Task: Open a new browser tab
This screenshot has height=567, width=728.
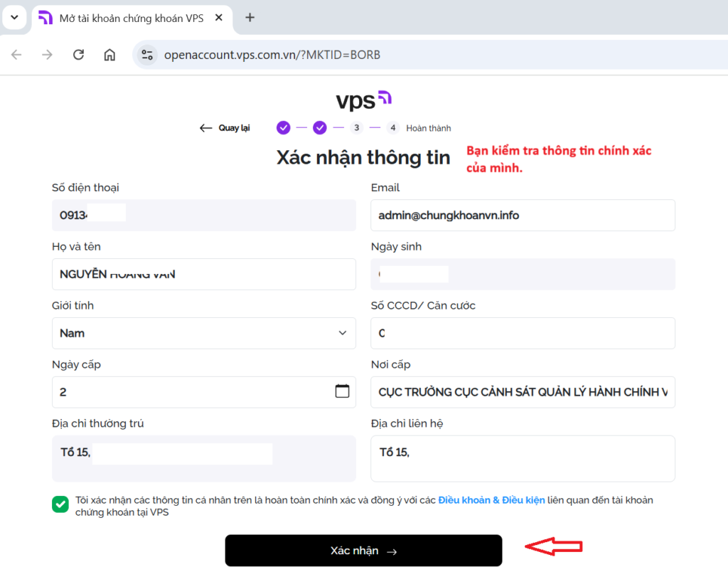Action: click(x=250, y=18)
